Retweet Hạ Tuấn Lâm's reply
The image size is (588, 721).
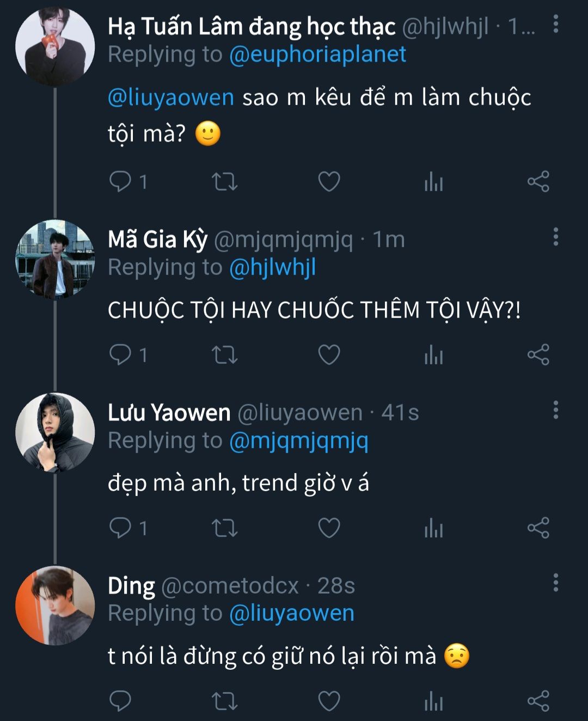[x=224, y=181]
